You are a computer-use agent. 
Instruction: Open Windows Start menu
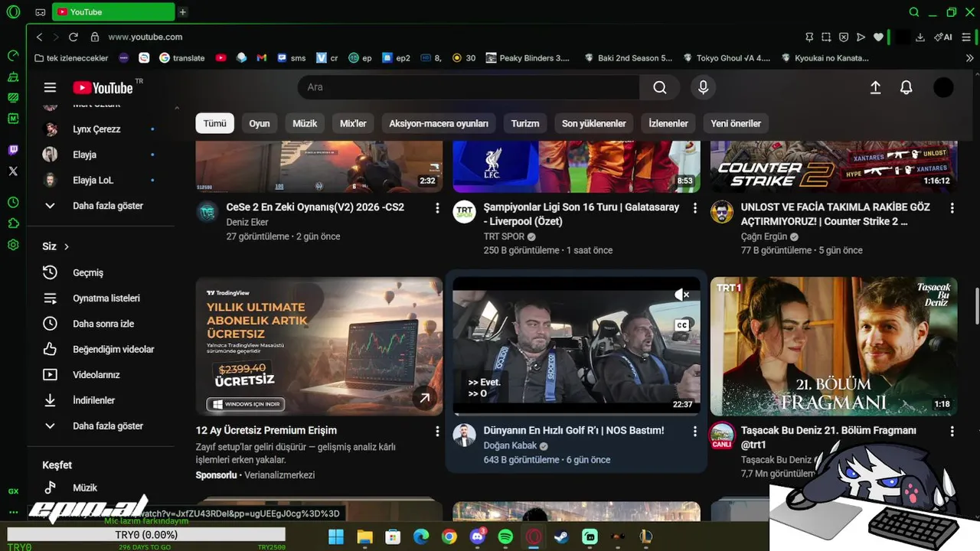tap(336, 537)
